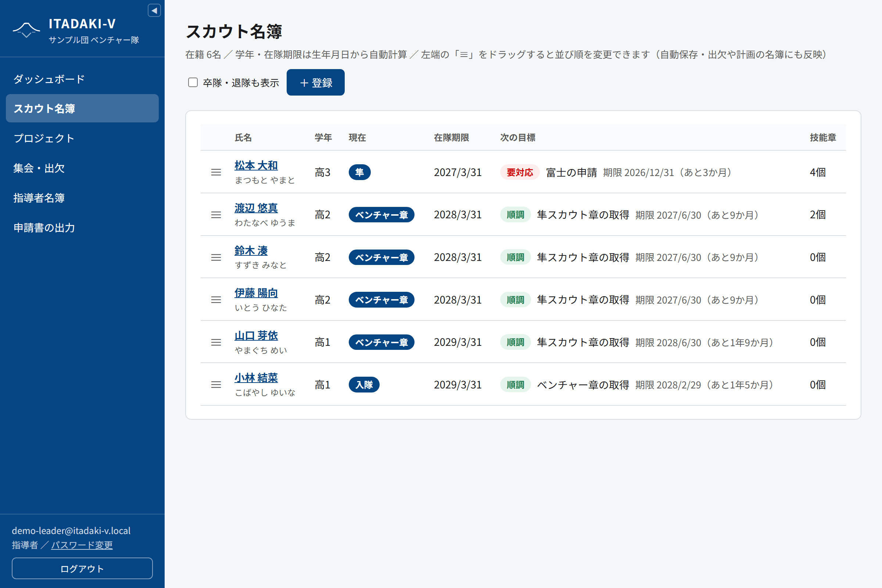Image resolution: width=882 pixels, height=588 pixels.
Task: Open the 伊藤 陽向 profile link
Action: tap(256, 293)
